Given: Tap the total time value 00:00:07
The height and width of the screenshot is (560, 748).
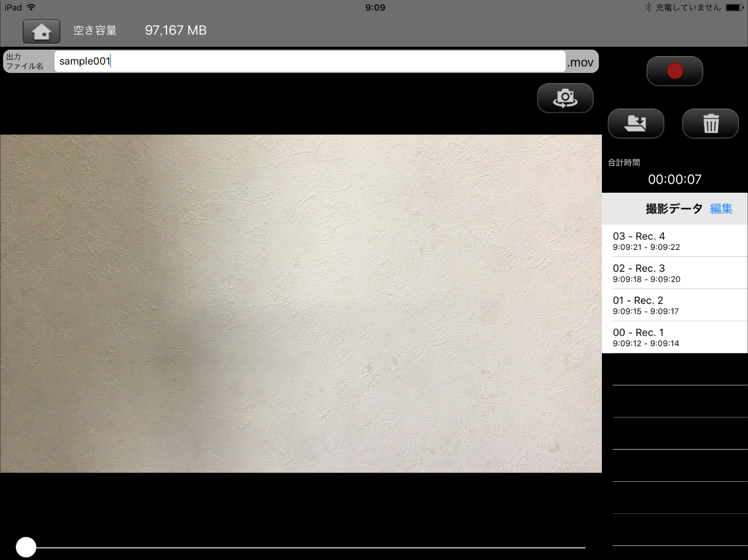Looking at the screenshot, I should pos(675,179).
